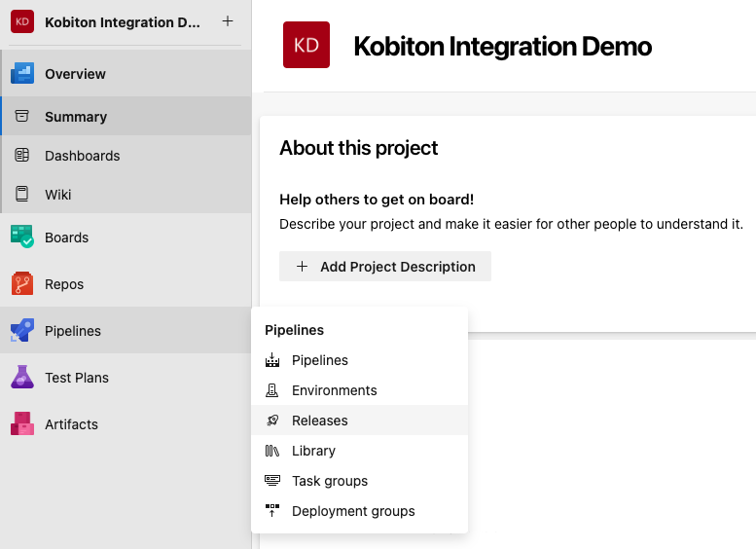Open Library from flyout menu
This screenshot has height=549, width=756.
360,451
